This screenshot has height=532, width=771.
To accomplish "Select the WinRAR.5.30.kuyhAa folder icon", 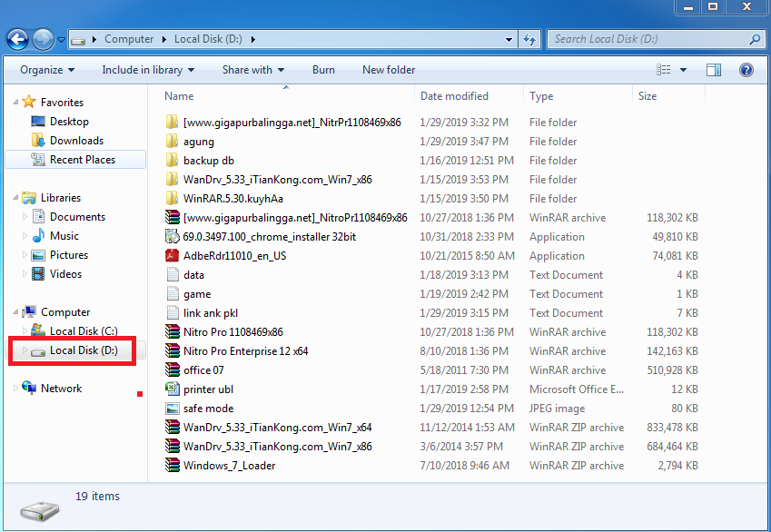I will click(x=173, y=199).
